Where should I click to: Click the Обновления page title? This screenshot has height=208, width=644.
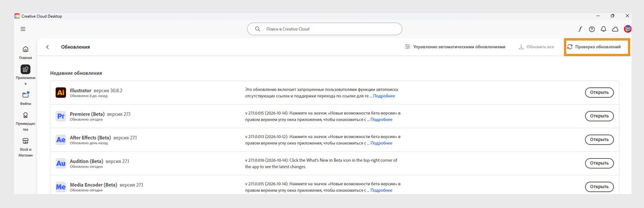[x=75, y=47]
